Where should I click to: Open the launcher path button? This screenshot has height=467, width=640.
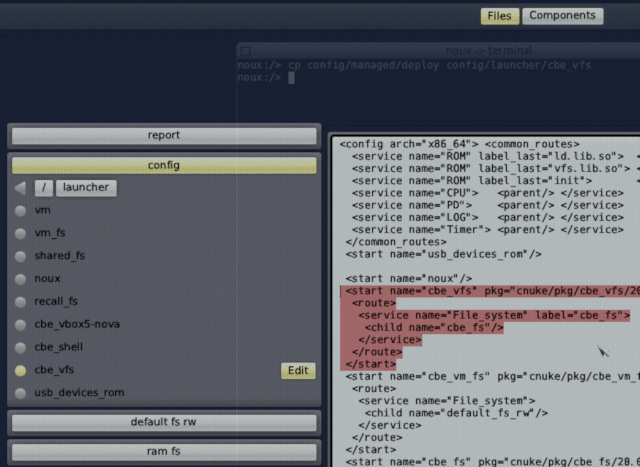86,188
